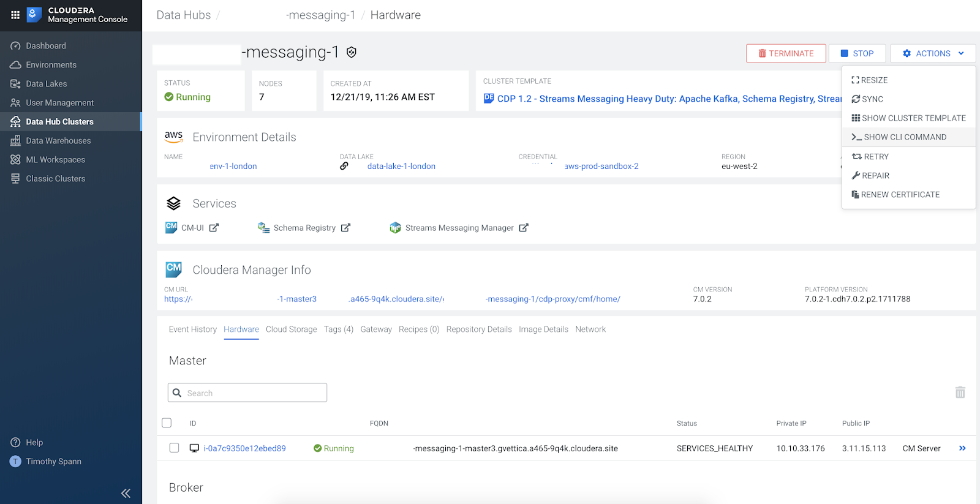The image size is (980, 504).
Task: Click the green Running status check icon at top
Action: (x=169, y=97)
